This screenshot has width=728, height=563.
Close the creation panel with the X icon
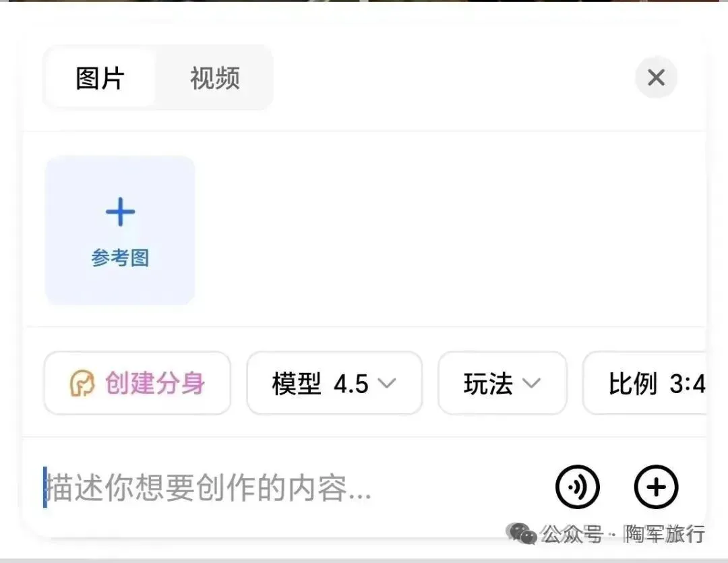click(x=656, y=78)
